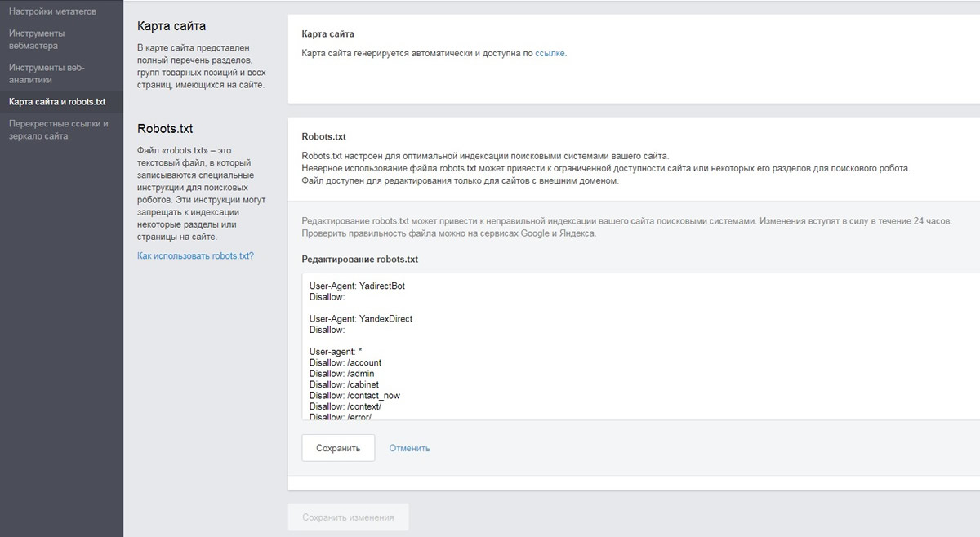The width and height of the screenshot is (980, 537).
Task: Open the sitemap via the "ссылке" hyperlink
Action: pos(549,51)
